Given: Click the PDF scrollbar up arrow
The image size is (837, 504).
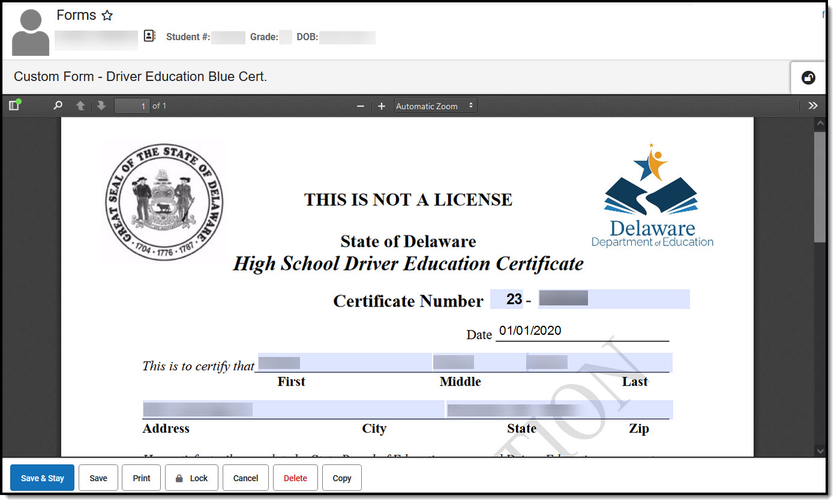Looking at the screenshot, I should pos(820,124).
